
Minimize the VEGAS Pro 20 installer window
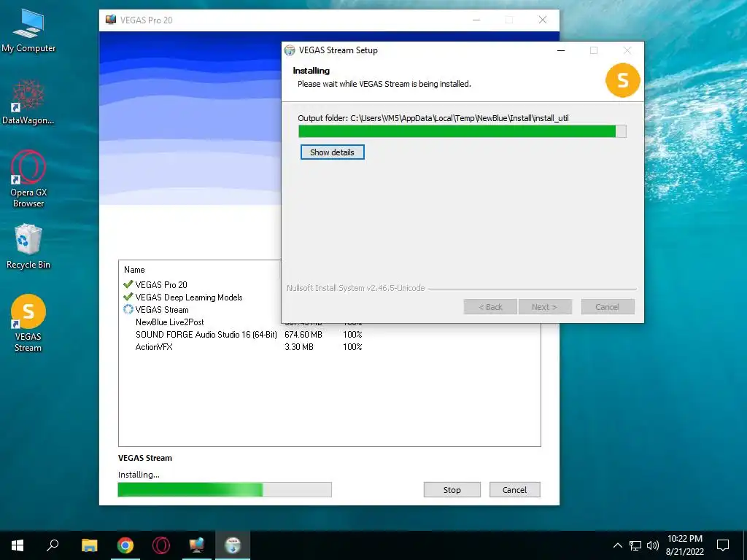tap(476, 20)
